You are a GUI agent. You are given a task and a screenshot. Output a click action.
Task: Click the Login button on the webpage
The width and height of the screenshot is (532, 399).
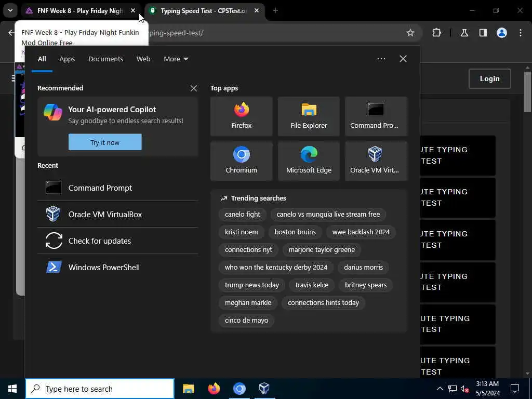[489, 79]
